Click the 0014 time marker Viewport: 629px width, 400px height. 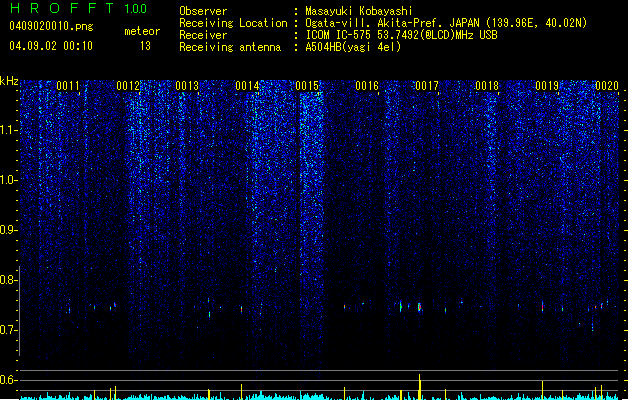(247, 86)
